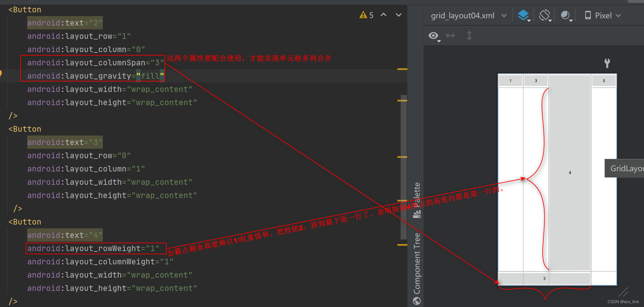Open orientation for preview icon
Image resolution: width=644 pixels, height=307 pixels.
tap(545, 15)
